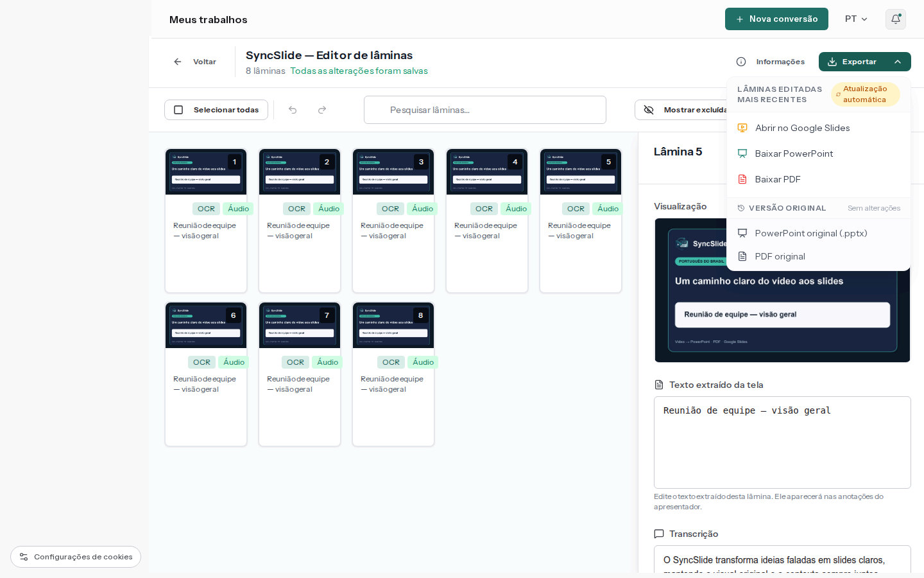Open Informações panel

click(770, 62)
